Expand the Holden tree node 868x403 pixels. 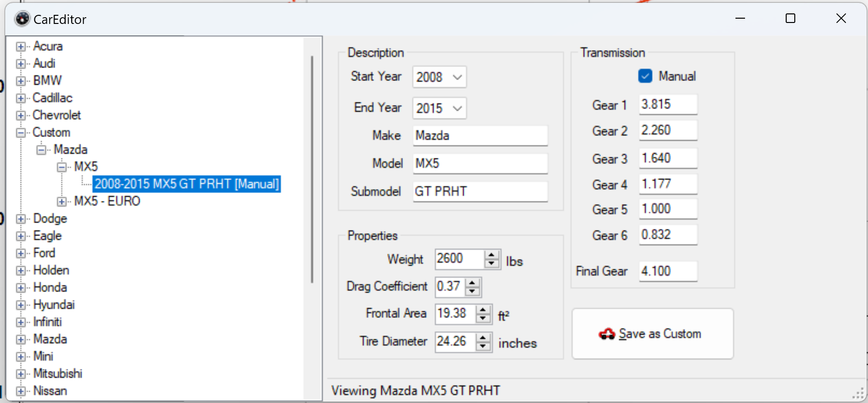tap(21, 270)
